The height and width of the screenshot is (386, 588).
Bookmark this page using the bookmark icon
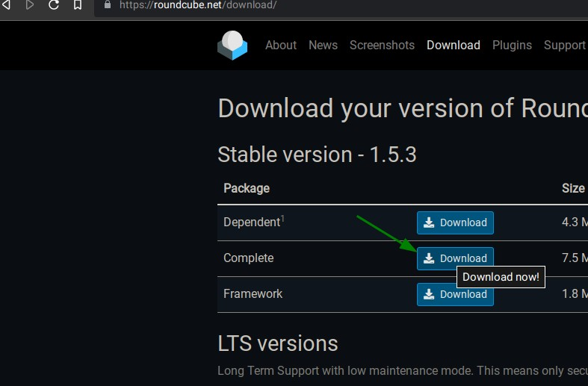coord(78,5)
